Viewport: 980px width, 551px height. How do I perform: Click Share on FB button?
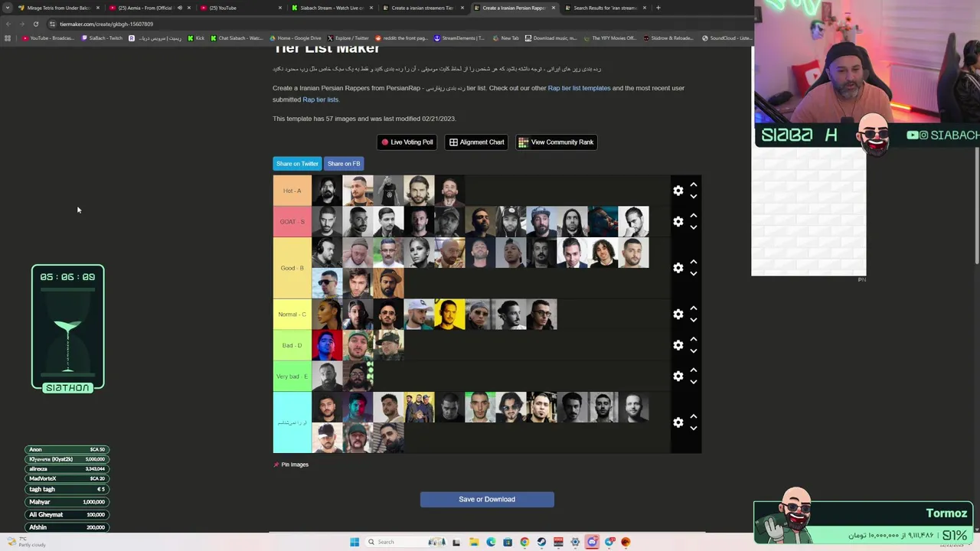point(344,164)
